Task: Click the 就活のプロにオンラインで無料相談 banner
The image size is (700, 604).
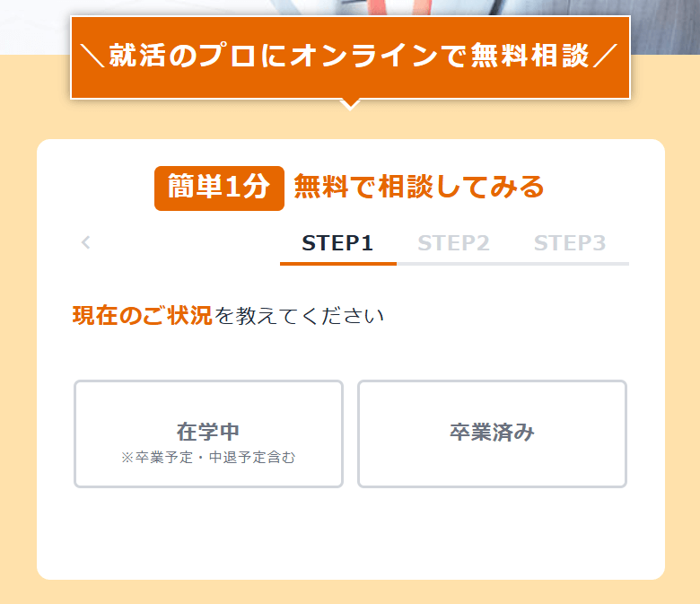Action: click(x=350, y=57)
